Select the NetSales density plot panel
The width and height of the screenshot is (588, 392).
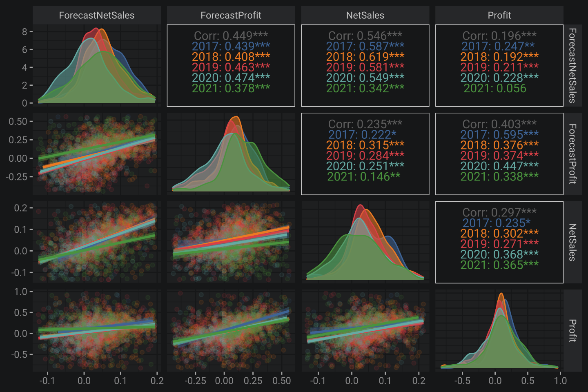[x=365, y=242]
